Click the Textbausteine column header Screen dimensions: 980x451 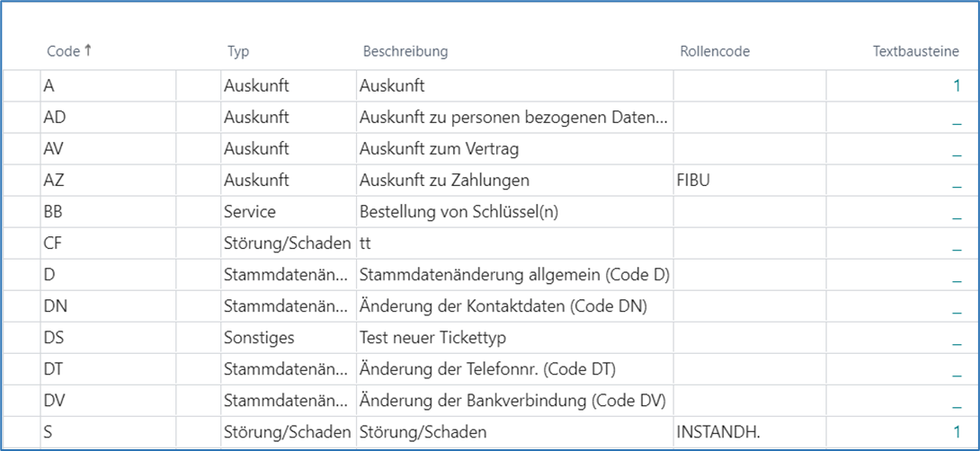coord(916,52)
